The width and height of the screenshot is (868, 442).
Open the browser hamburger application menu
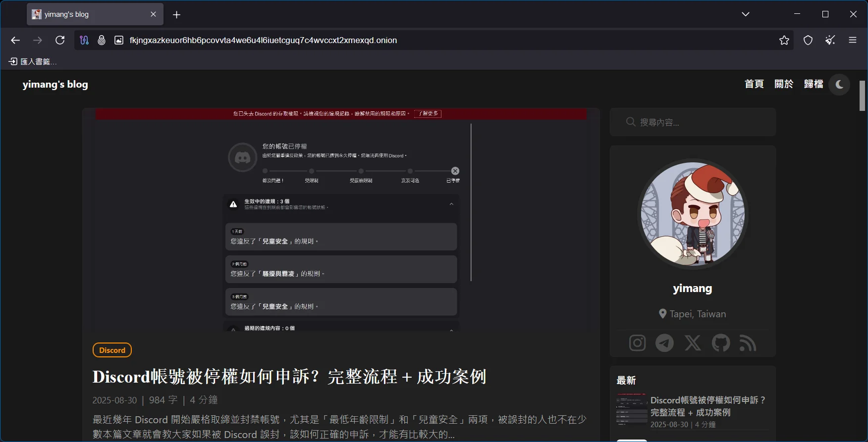[853, 40]
